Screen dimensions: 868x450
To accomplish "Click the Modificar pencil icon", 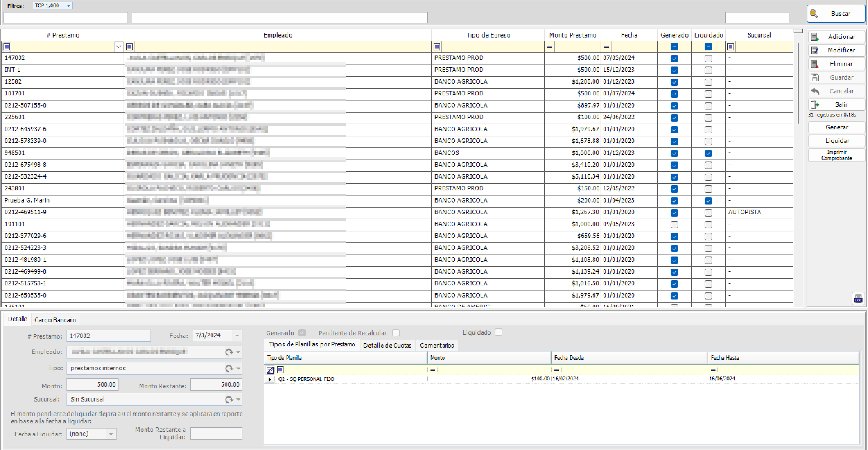I will [816, 50].
